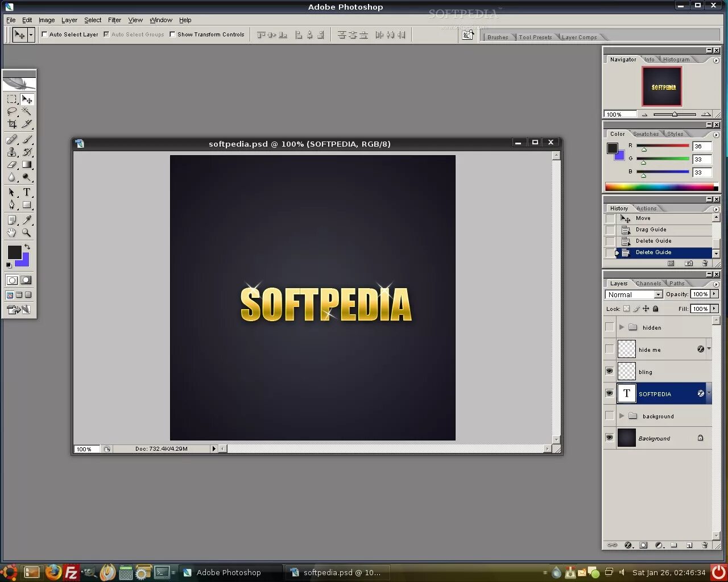This screenshot has height=582, width=728.
Task: Open the Fill slider arrow
Action: pos(714,309)
